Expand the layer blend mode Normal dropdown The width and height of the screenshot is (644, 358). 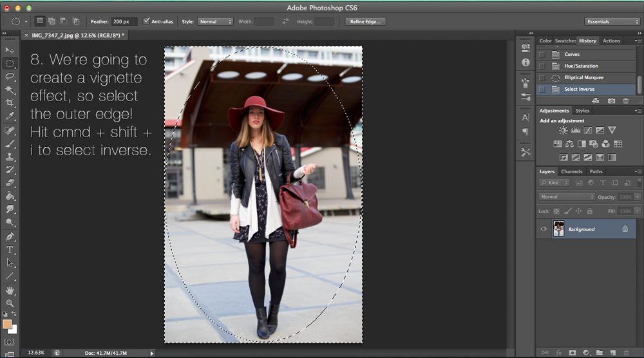tap(567, 196)
